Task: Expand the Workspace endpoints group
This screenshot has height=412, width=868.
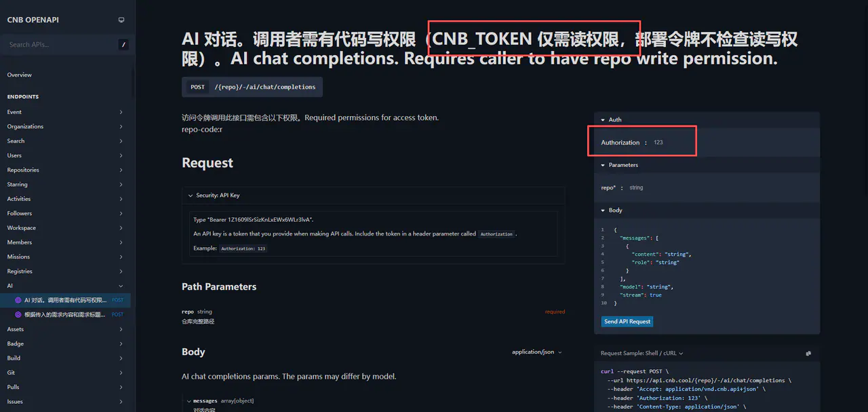Action: click(x=65, y=228)
